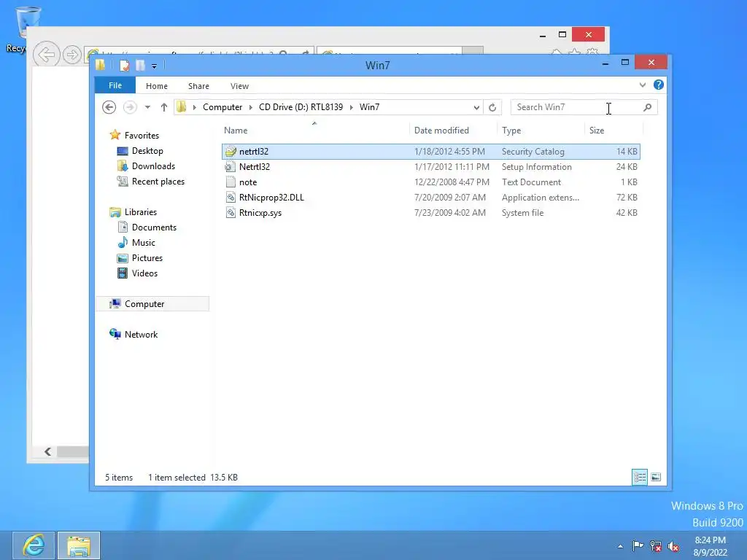This screenshot has width=747, height=560.
Task: Select Computer in navigation pane
Action: (152, 304)
